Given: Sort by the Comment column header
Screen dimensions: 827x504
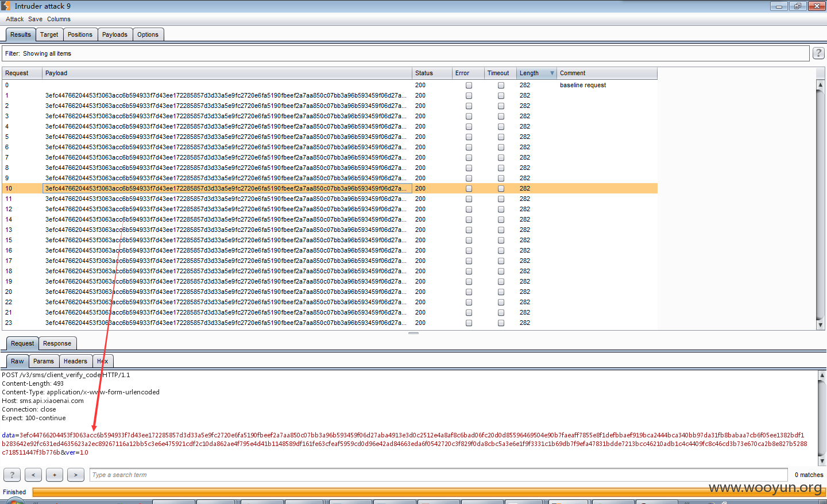Looking at the screenshot, I should pyautogui.click(x=607, y=73).
